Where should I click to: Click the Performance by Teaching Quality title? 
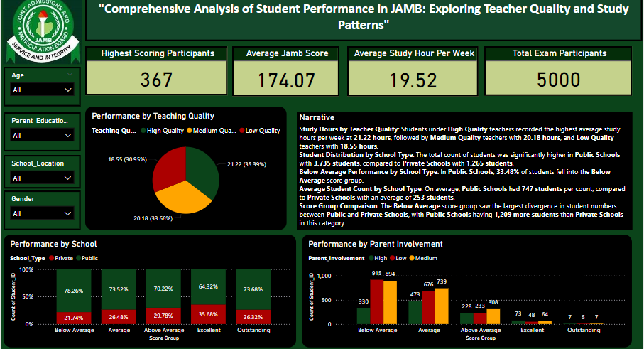(153, 117)
